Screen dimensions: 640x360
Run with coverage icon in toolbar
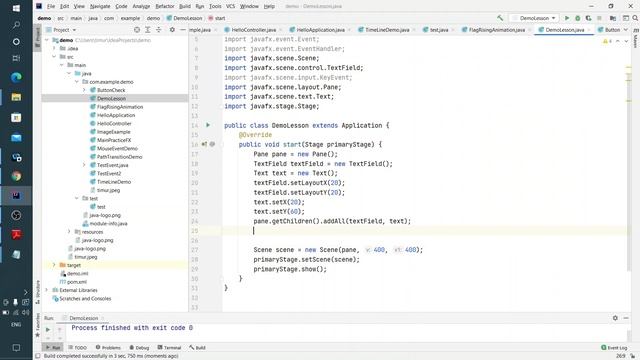(588, 18)
